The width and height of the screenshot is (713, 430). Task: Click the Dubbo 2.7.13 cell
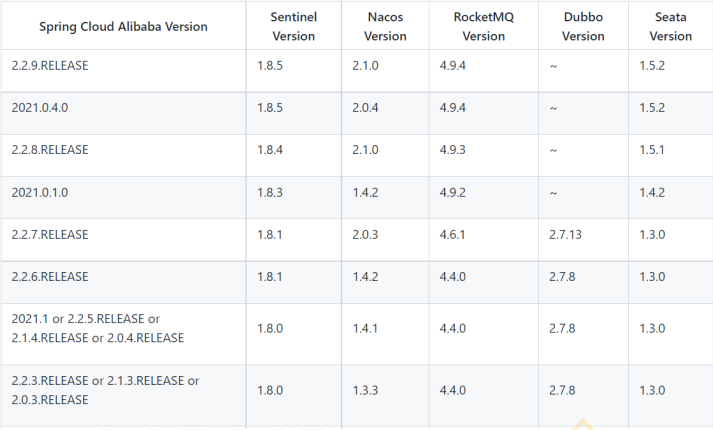click(x=566, y=235)
